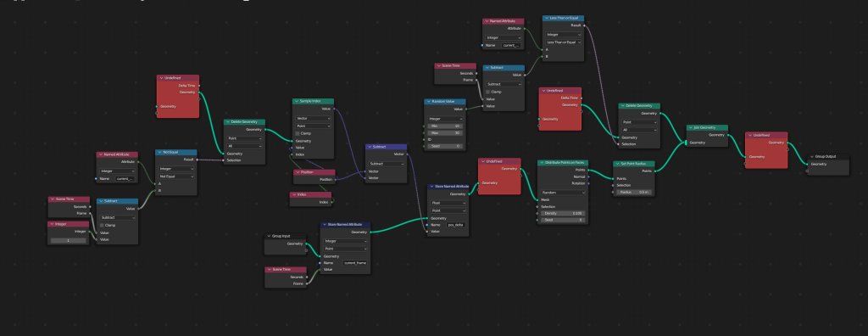This screenshot has height=336, width=868.
Task: Click the pos_delta name field
Action: (456, 225)
